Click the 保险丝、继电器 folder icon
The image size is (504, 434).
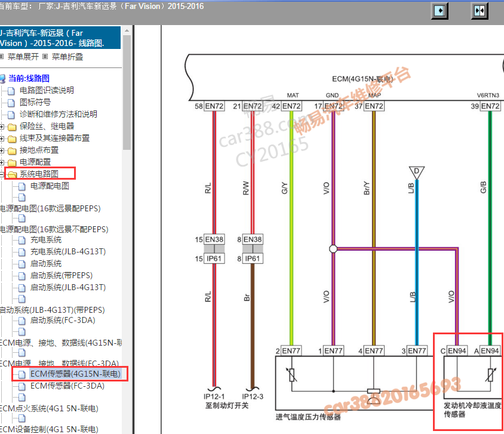point(12,127)
